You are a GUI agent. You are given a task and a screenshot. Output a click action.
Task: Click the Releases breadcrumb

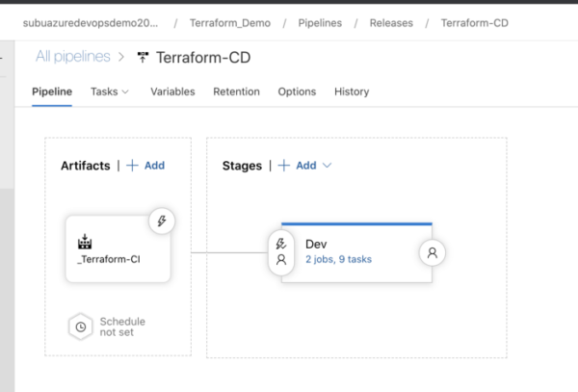(x=390, y=21)
